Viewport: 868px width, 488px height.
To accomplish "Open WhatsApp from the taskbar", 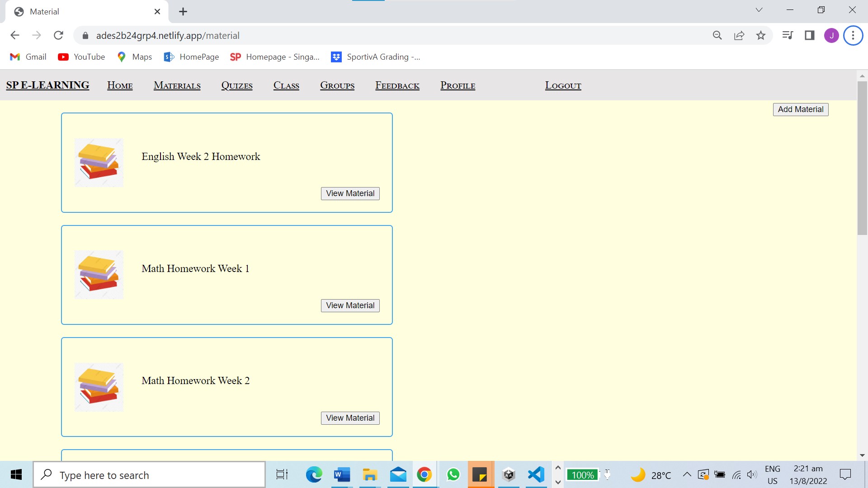I will pyautogui.click(x=453, y=474).
